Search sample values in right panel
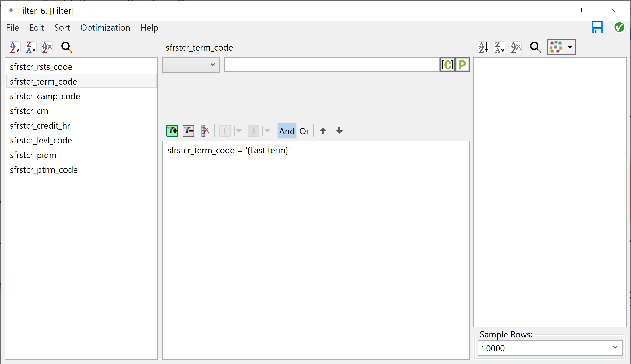Screen dimensions: 631x364 pyautogui.click(x=535, y=47)
